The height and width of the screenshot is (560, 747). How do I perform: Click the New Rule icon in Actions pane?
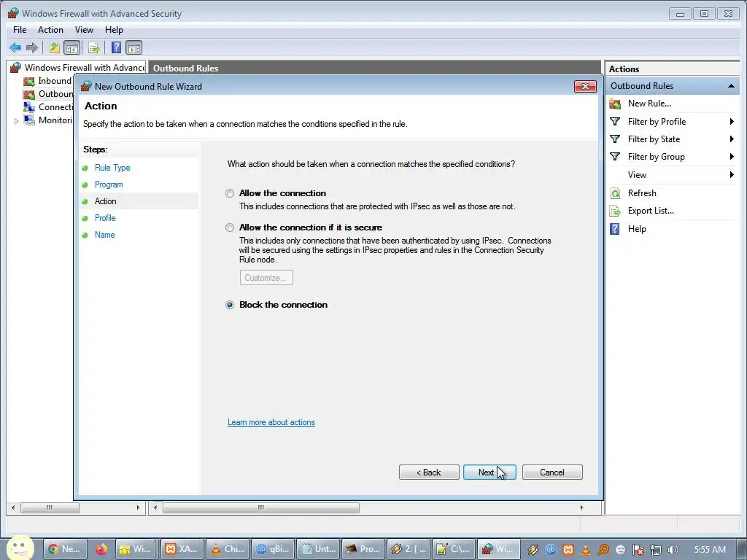(x=615, y=104)
